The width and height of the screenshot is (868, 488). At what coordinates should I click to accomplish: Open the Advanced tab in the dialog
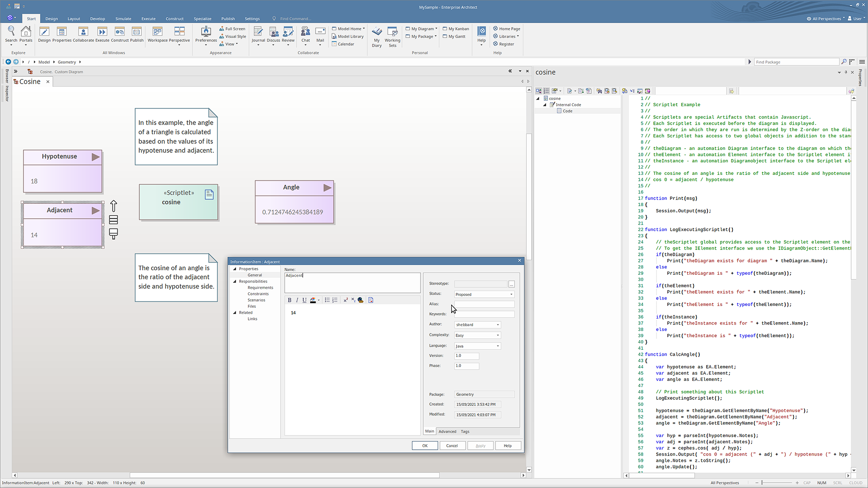[447, 432]
